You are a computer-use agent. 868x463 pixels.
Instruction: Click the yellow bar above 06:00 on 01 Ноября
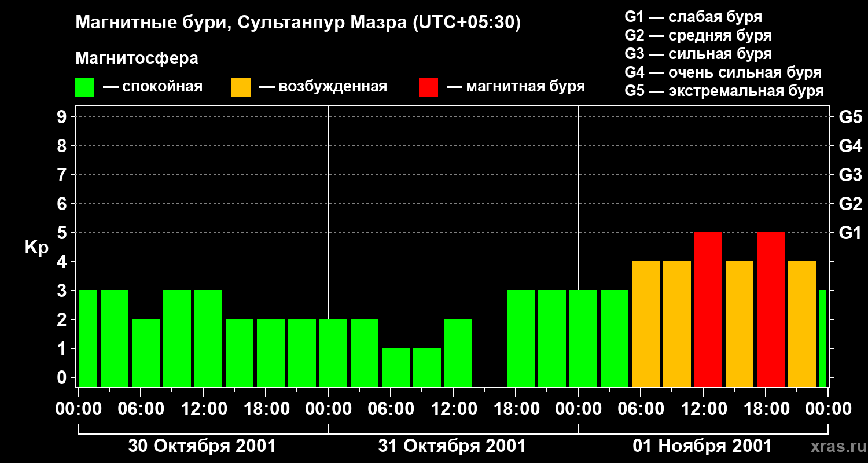646,324
